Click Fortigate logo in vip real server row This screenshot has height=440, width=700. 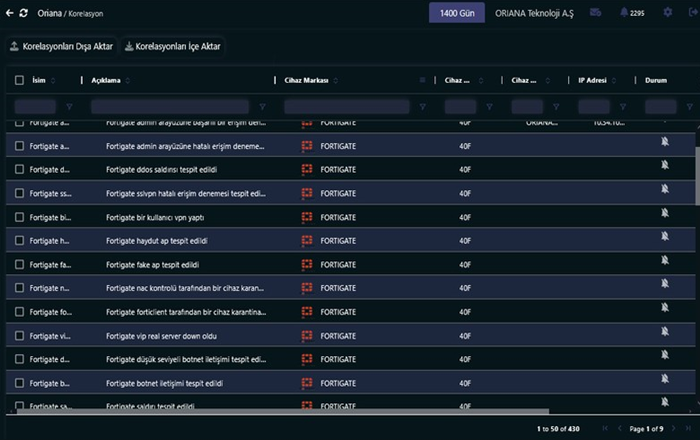tap(307, 336)
